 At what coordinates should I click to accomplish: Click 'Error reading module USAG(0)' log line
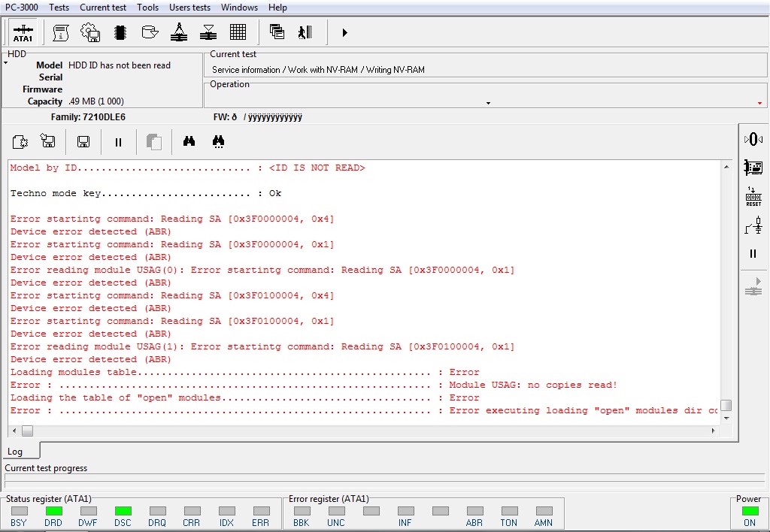tap(262, 270)
